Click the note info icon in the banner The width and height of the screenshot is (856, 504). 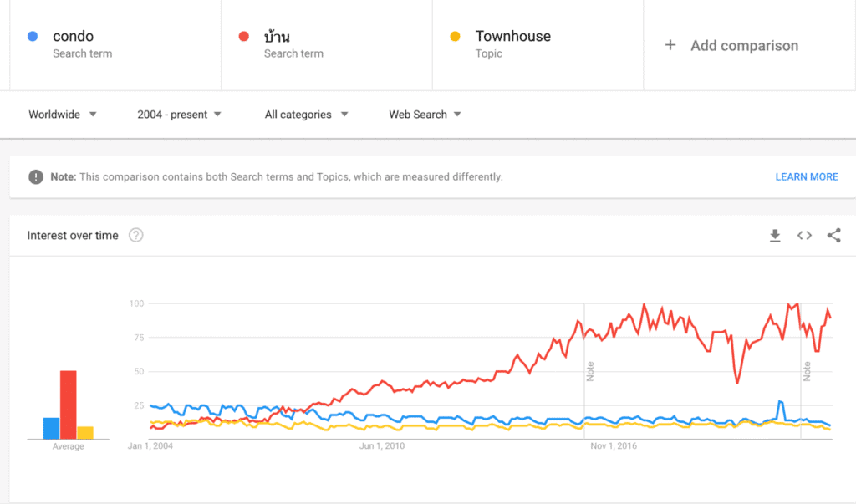pos(34,176)
